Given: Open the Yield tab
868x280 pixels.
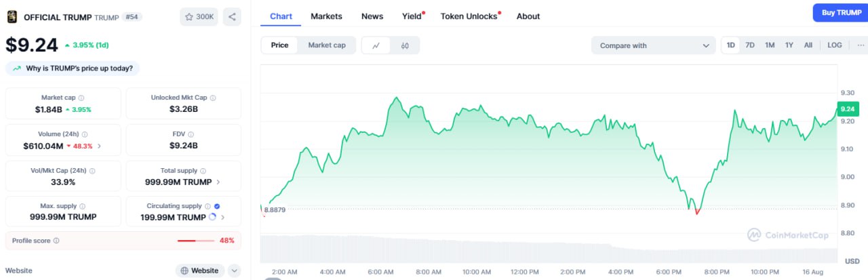Looking at the screenshot, I should [x=412, y=16].
